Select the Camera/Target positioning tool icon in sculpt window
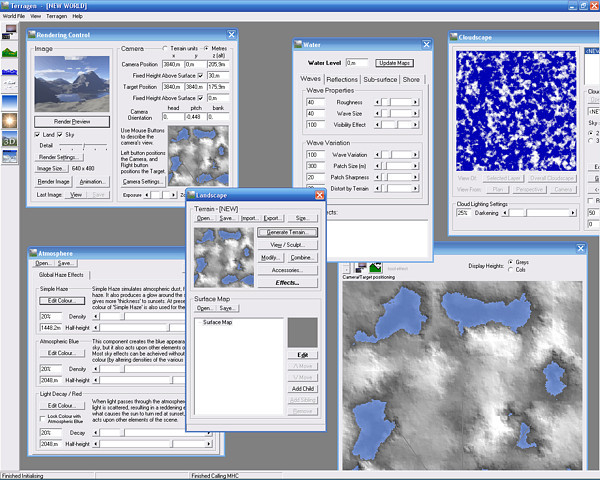The image size is (600, 480). coord(360,267)
